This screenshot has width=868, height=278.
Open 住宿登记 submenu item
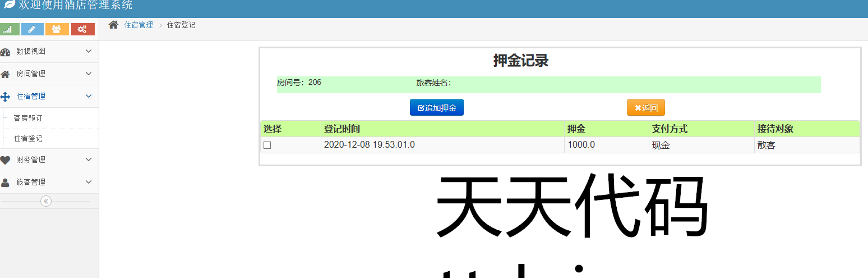pos(28,138)
